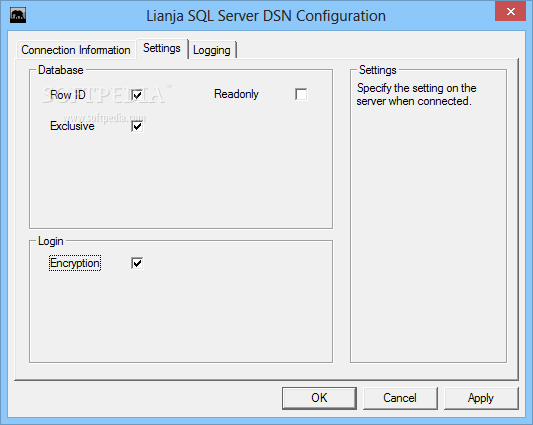Click the Row ID label
This screenshot has width=533, height=425.
pyautogui.click(x=68, y=95)
